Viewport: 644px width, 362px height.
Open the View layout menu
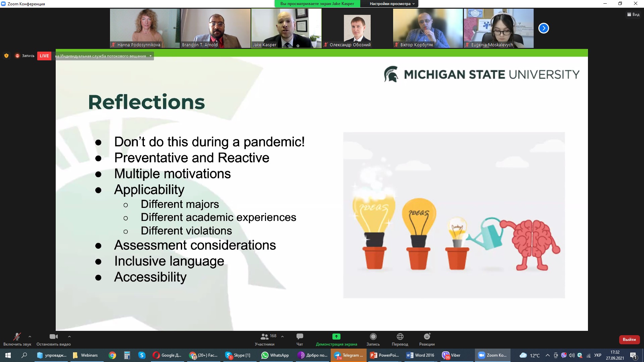633,14
